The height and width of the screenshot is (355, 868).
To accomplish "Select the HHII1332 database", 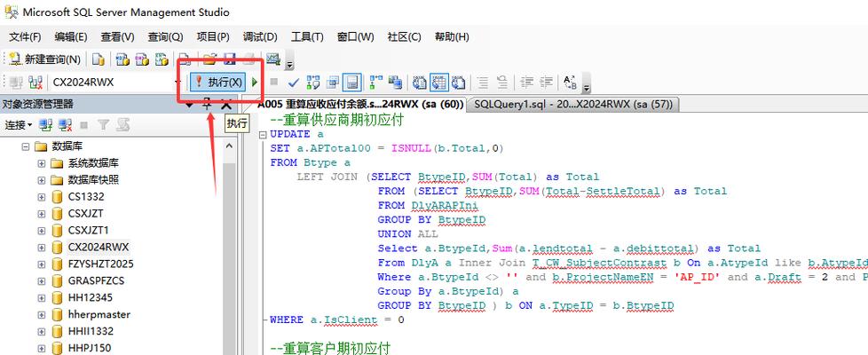I will click(x=91, y=331).
